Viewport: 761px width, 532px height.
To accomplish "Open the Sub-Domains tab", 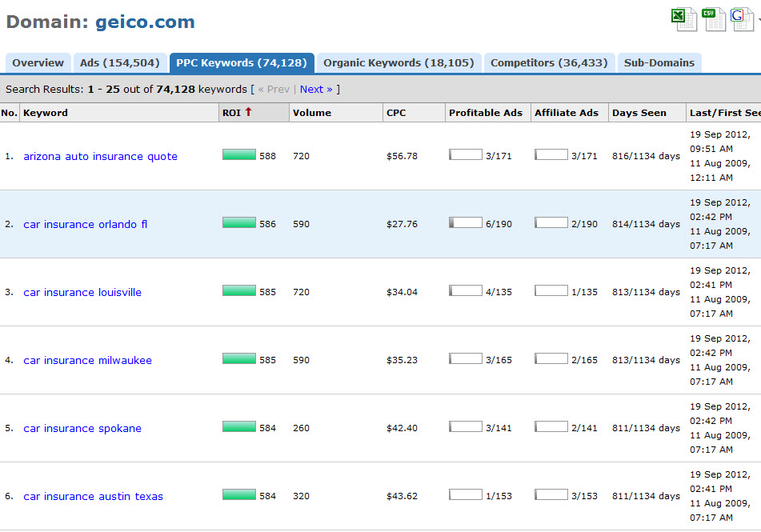I will click(x=659, y=63).
